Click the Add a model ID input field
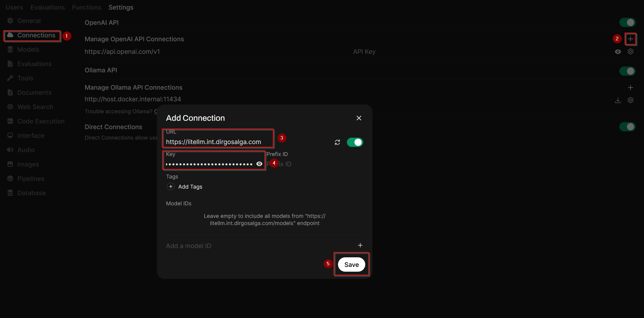This screenshot has height=318, width=644. 209,246
